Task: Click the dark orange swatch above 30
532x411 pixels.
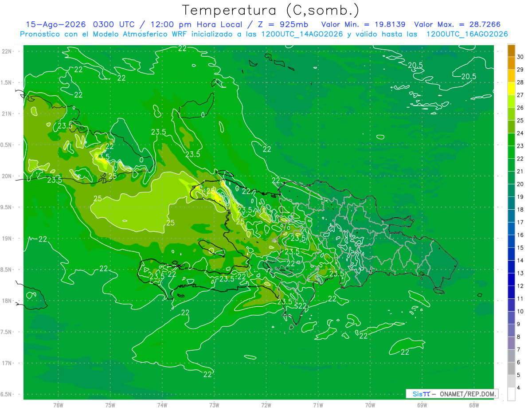Action: pyautogui.click(x=511, y=51)
